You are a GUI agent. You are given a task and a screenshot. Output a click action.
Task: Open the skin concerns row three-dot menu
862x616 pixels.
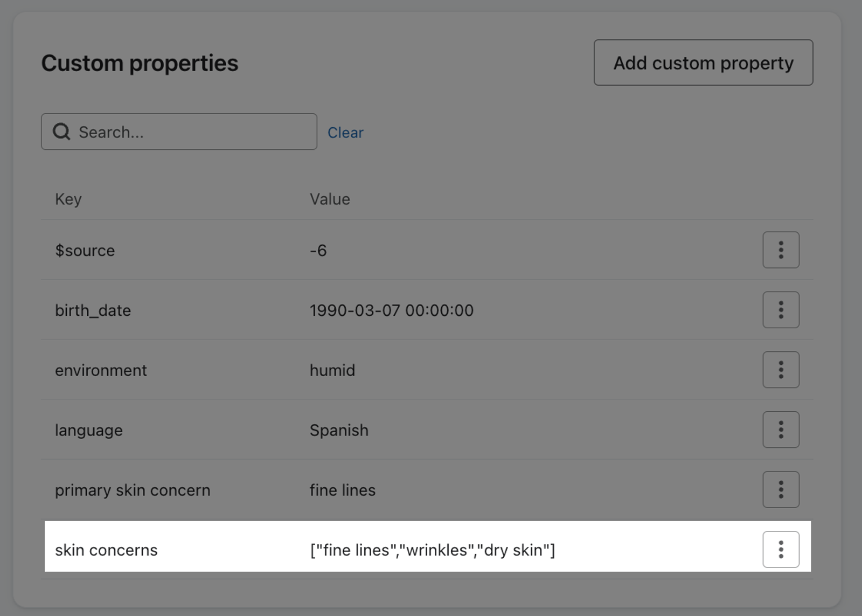[781, 549]
